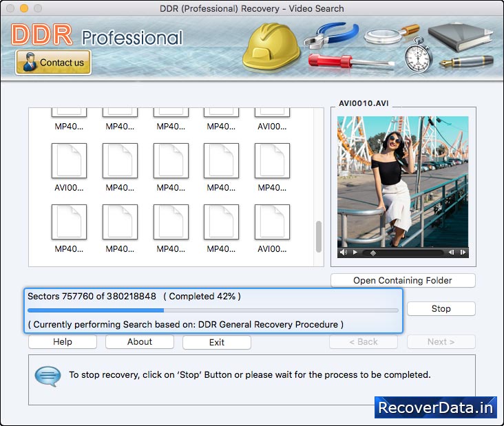Click the greyed-out Next button
Image resolution: width=504 pixels, height=426 pixels.
click(x=441, y=341)
